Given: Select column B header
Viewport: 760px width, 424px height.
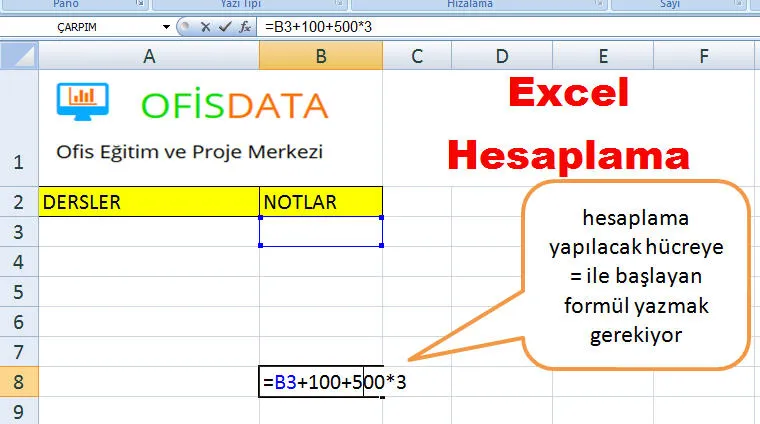Looking at the screenshot, I should 320,57.
